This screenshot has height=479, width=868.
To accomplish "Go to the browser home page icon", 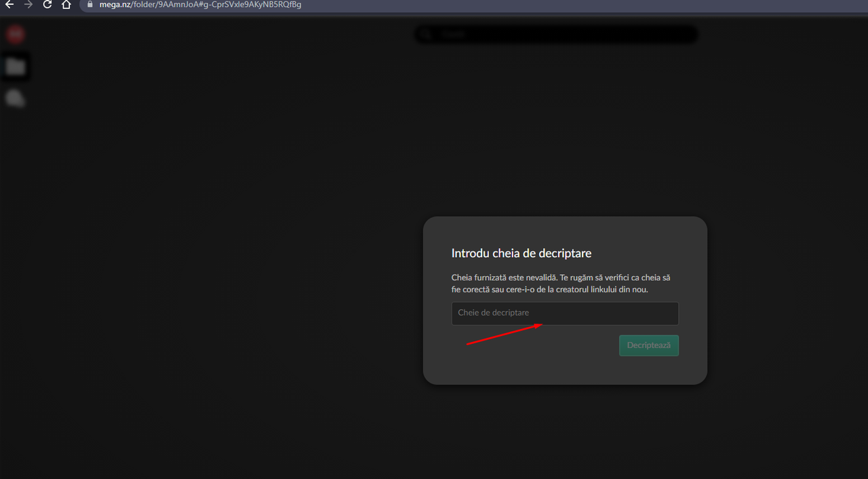I will 66,4.
